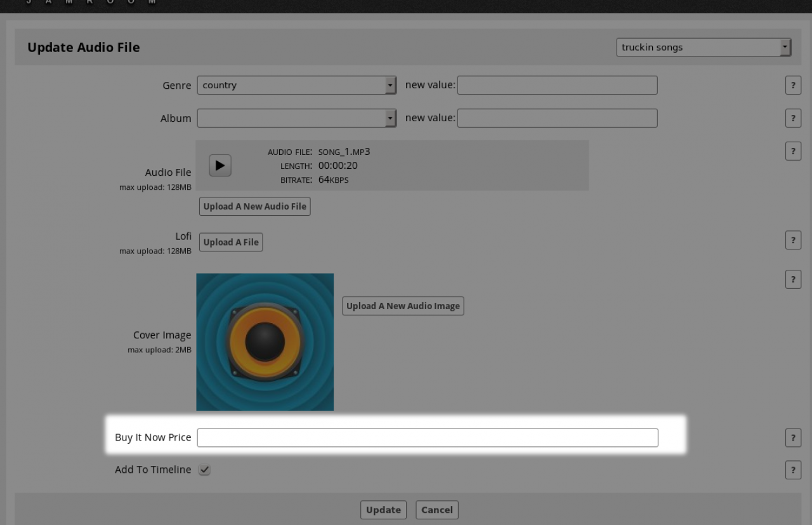The image size is (812, 525).
Task: Click help icon beside Audio File
Action: point(793,151)
